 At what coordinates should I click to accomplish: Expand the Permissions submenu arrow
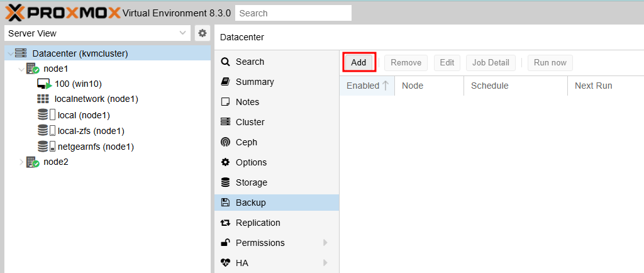tap(325, 243)
